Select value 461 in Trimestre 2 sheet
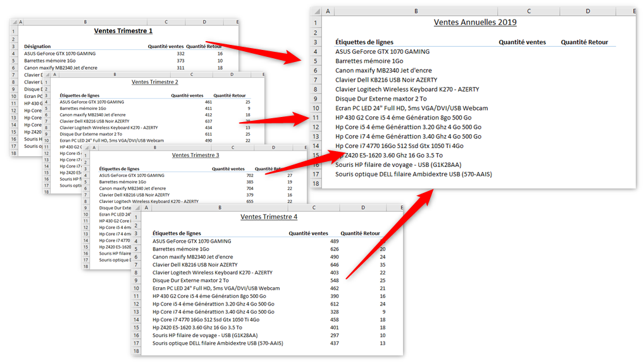This screenshot has width=644, height=363. (209, 102)
